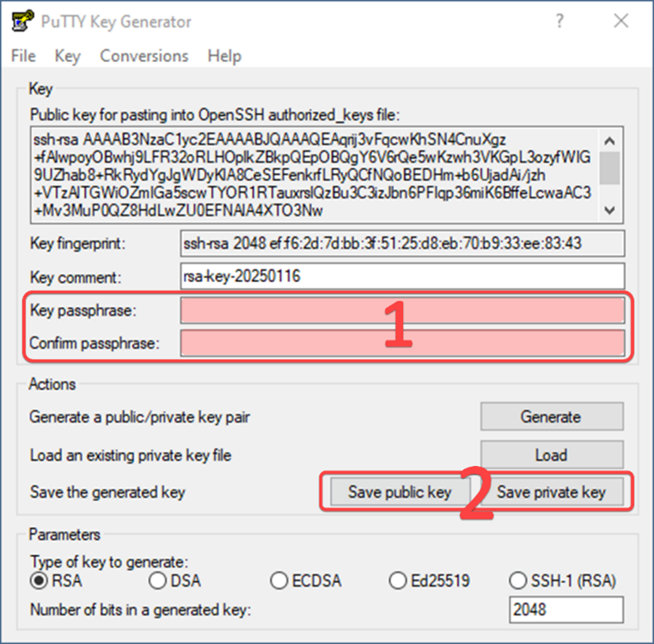Select the DSA key type
Viewport: 654px width, 644px height.
[175, 580]
